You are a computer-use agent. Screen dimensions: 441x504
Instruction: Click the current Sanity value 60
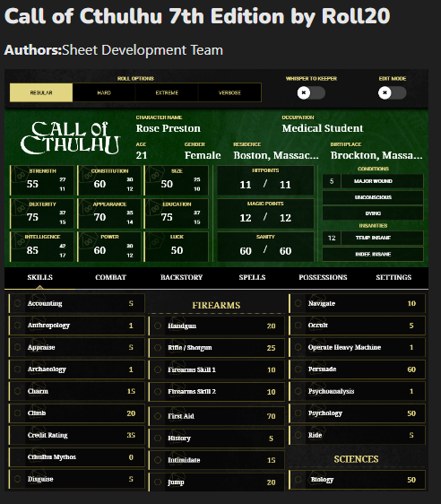246,251
